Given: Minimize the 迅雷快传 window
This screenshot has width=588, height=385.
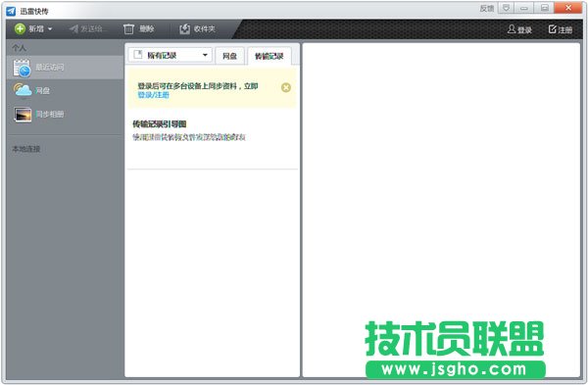Looking at the screenshot, I should [524, 8].
